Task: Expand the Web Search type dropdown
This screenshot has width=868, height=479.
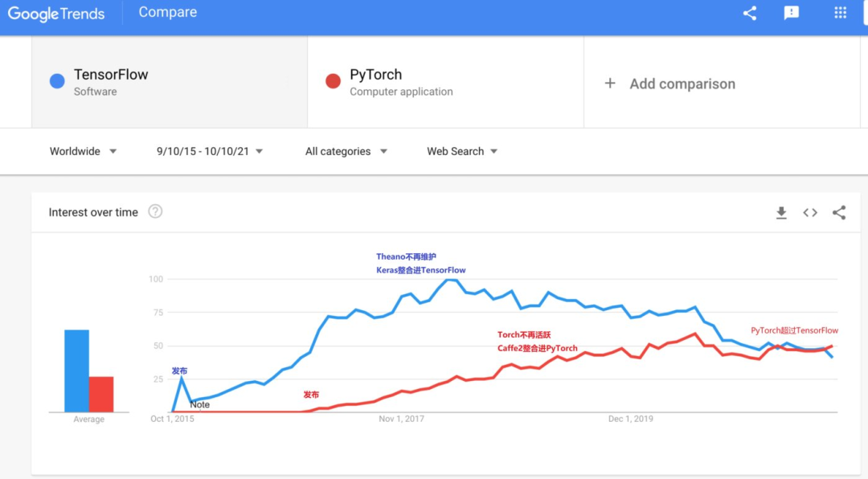Action: [x=462, y=151]
